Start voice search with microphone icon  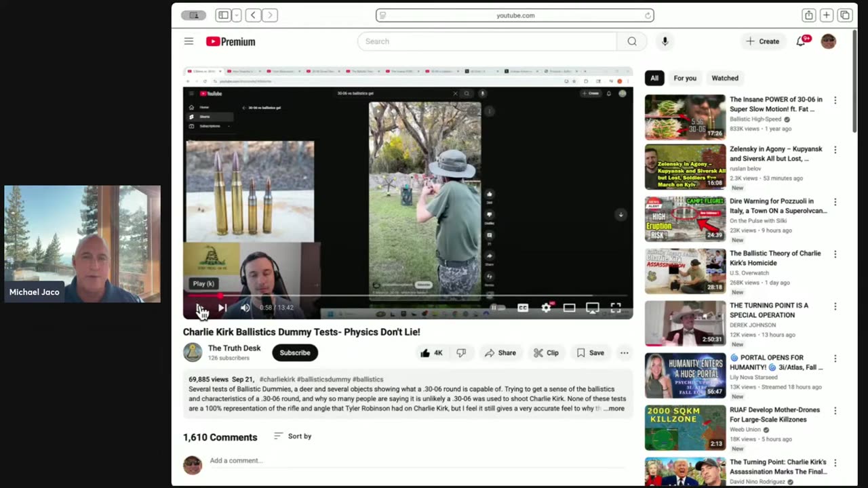coord(665,41)
